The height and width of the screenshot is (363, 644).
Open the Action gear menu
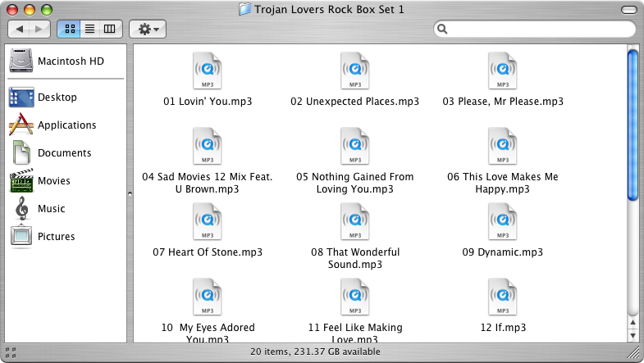point(148,29)
